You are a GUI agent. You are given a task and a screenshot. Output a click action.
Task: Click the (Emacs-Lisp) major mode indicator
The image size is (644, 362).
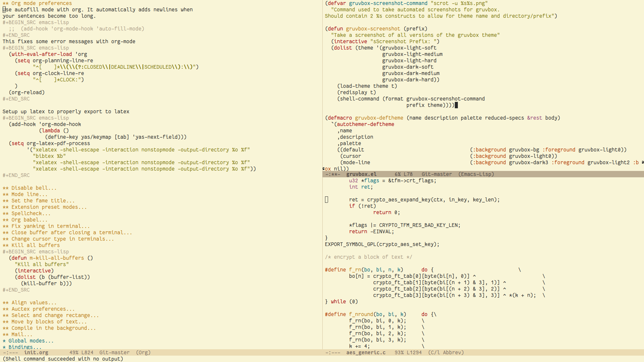tap(476, 174)
